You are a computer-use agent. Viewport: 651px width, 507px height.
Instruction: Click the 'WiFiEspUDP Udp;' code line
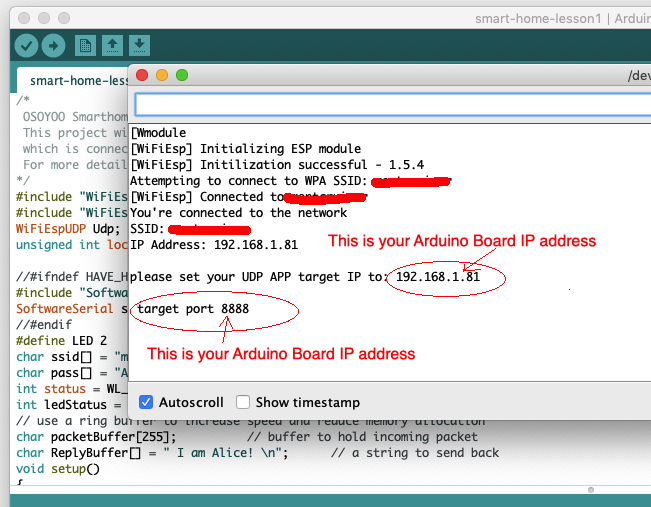pos(68,229)
